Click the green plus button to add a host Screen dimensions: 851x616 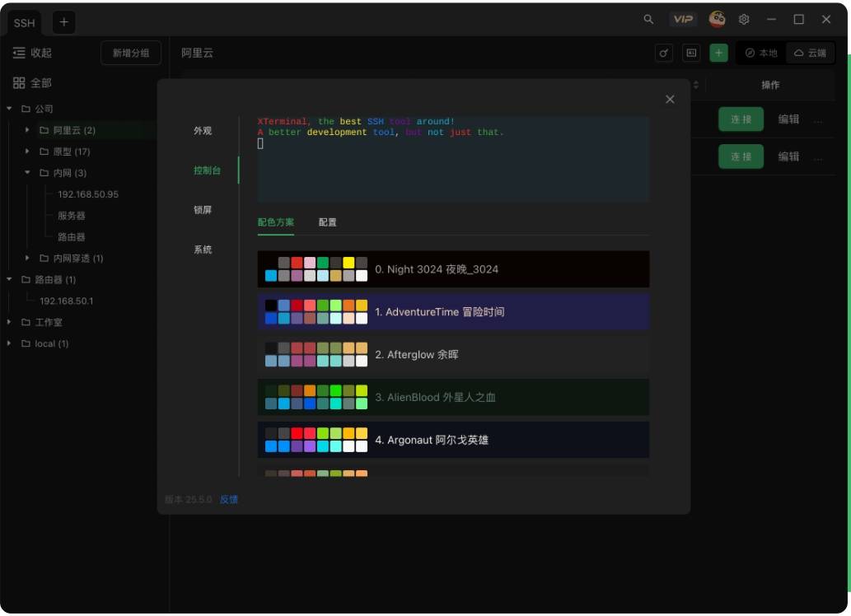click(718, 53)
